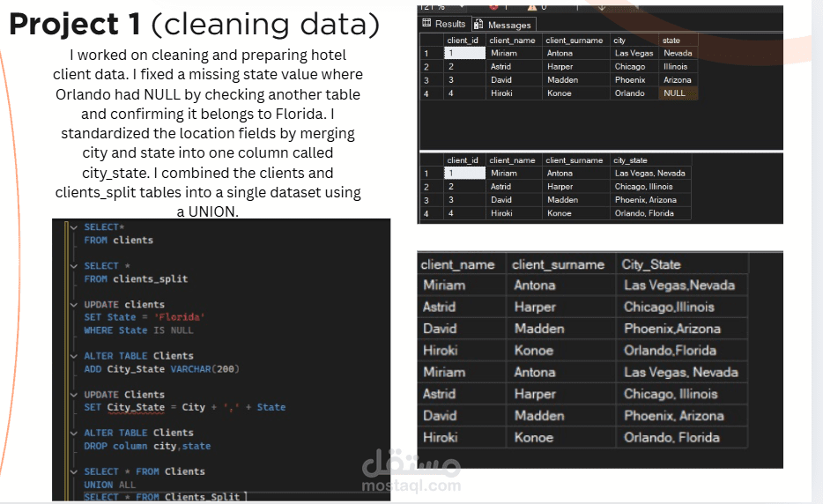The width and height of the screenshot is (823, 504).
Task: Select the 'Chicago, Illinois' cell in city_state grid
Action: 650,187
